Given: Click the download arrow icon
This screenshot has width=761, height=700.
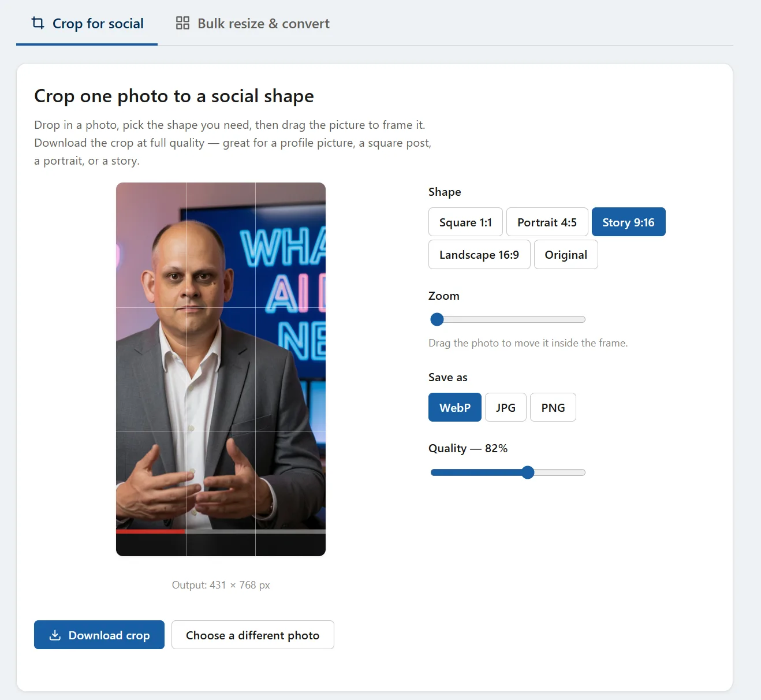Looking at the screenshot, I should 55,635.
